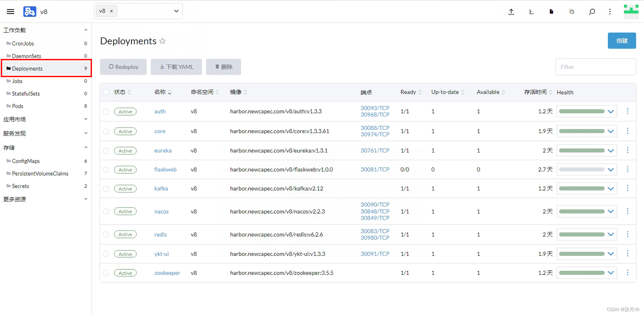This screenshot has width=644, height=315.
Task: Click the Rancher cluster logo icon
Action: (30, 12)
